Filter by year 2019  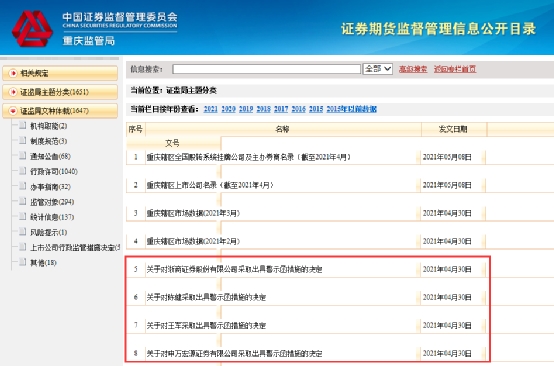tap(246, 109)
